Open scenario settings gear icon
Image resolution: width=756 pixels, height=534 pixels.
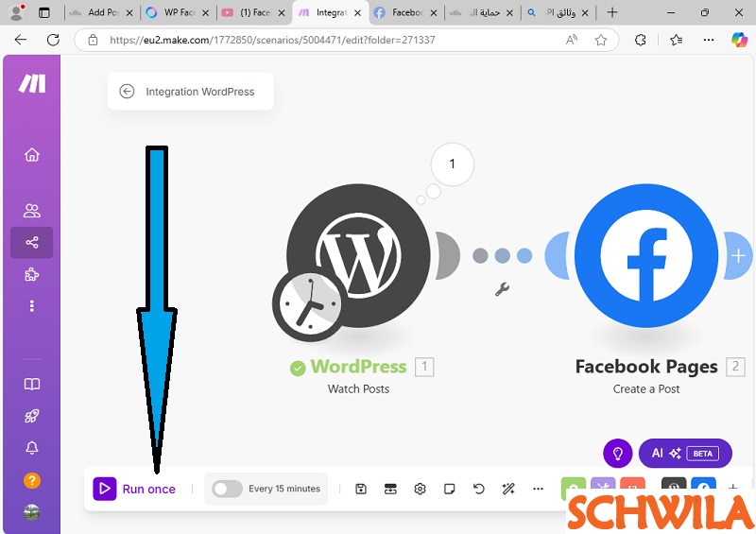(x=420, y=490)
